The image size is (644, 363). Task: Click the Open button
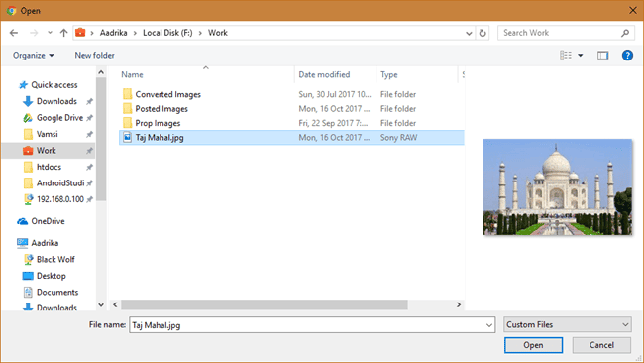point(533,345)
